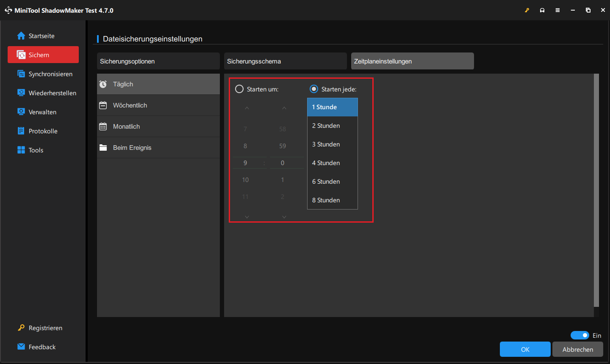Click the Monatlich calendar icon
This screenshot has width=610, height=364.
point(103,127)
